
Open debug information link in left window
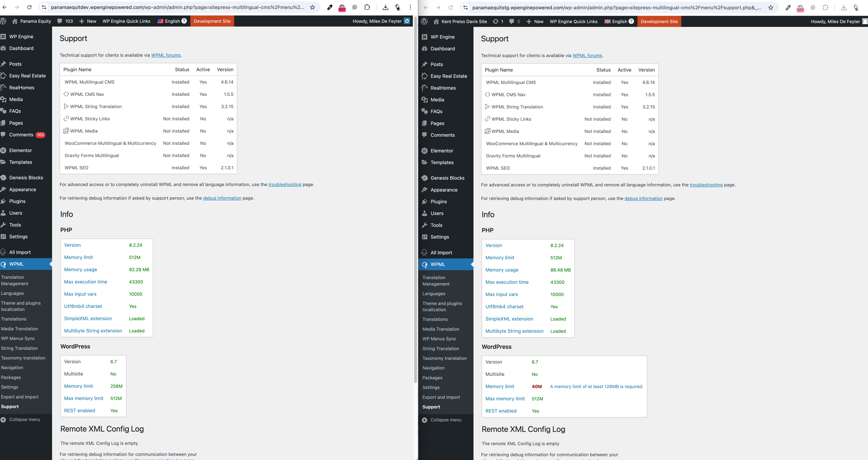coord(222,198)
